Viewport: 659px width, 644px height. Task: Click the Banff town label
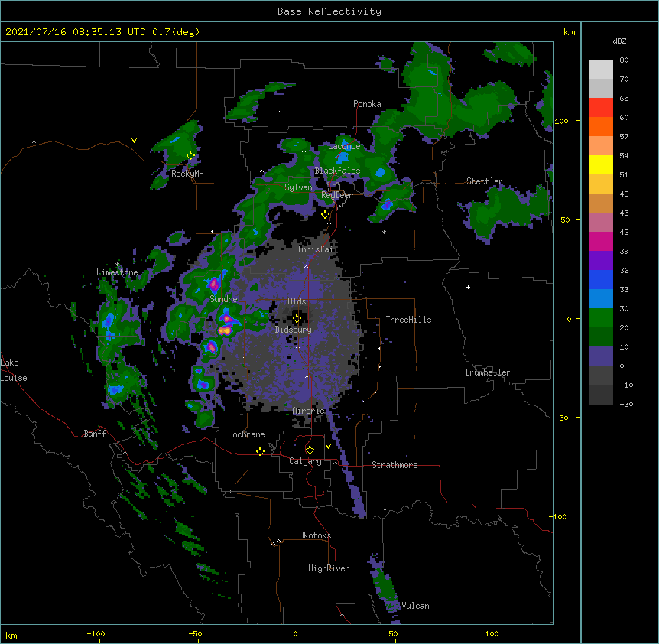pos(95,434)
